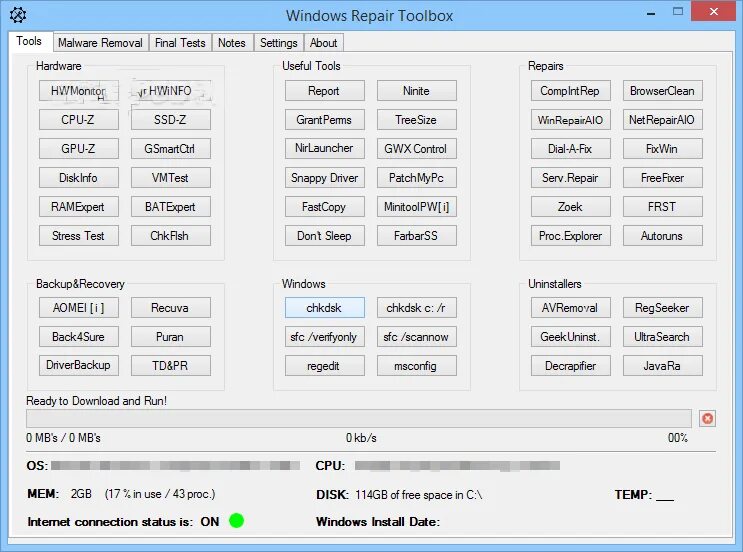The height and width of the screenshot is (552, 743).
Task: Open Puran
Action: (171, 336)
